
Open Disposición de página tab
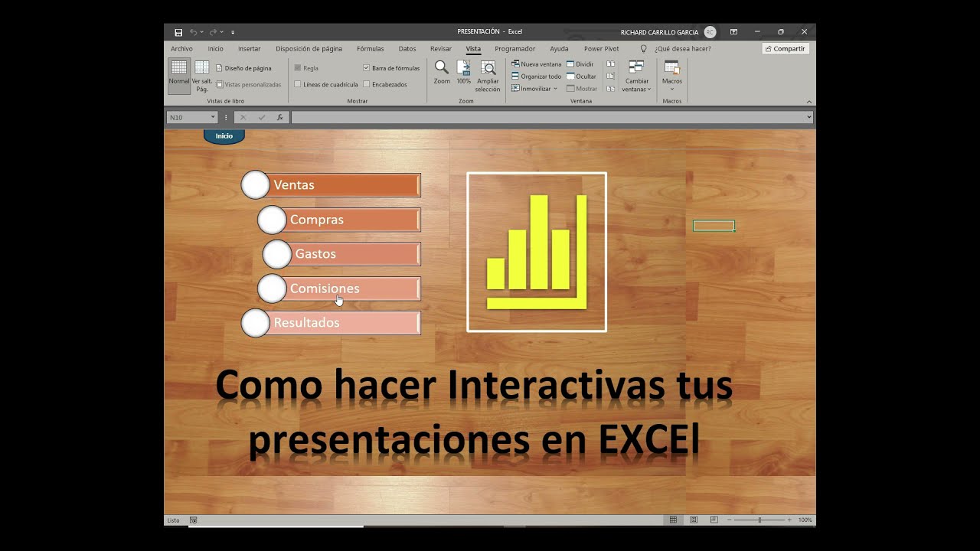coord(309,48)
